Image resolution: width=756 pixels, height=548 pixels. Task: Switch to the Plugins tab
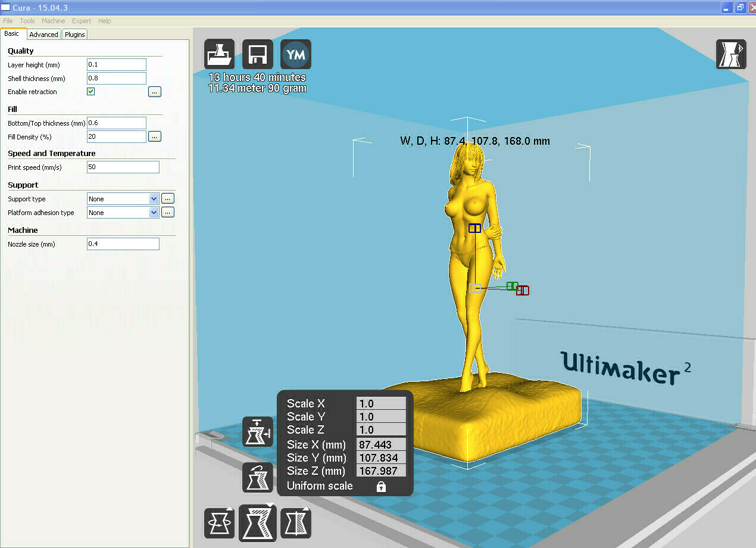[x=74, y=34]
